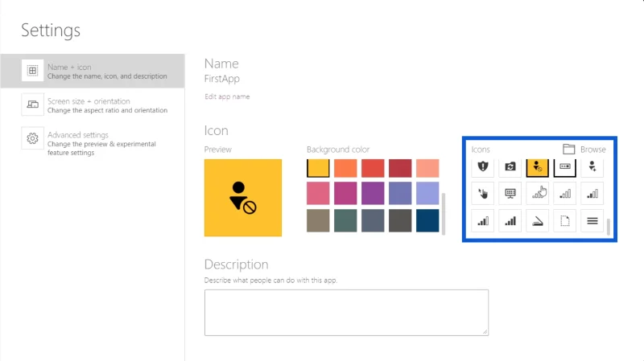Pick the taupe brown background color

point(318,221)
